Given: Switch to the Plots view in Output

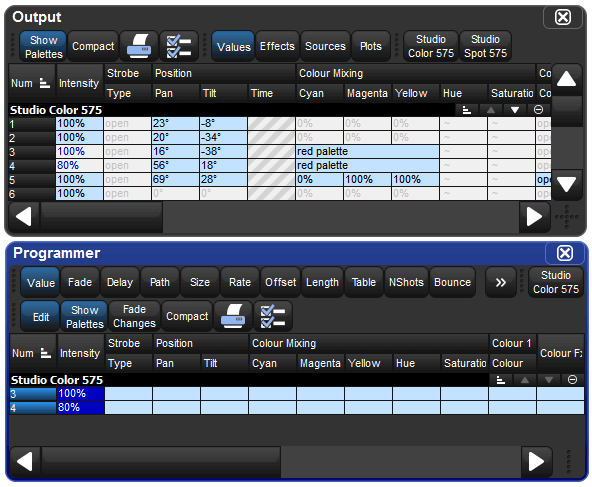Looking at the screenshot, I should 370,46.
